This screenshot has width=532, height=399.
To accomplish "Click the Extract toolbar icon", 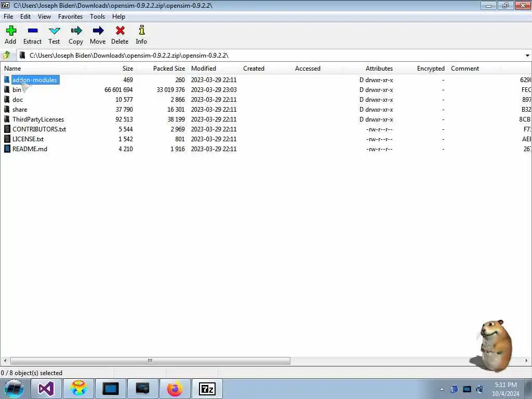I will point(32,35).
